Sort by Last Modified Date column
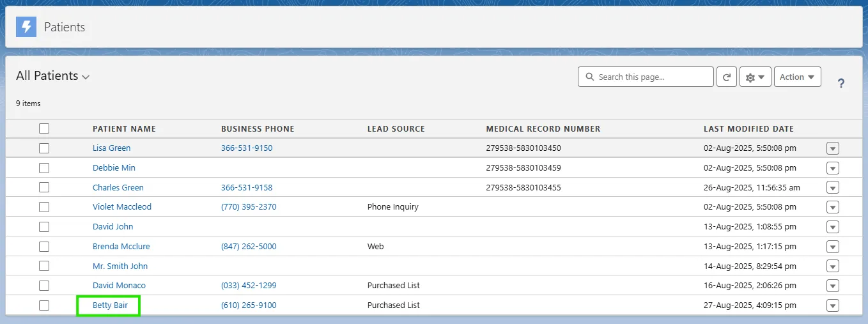This screenshot has height=324, width=868. [x=748, y=128]
